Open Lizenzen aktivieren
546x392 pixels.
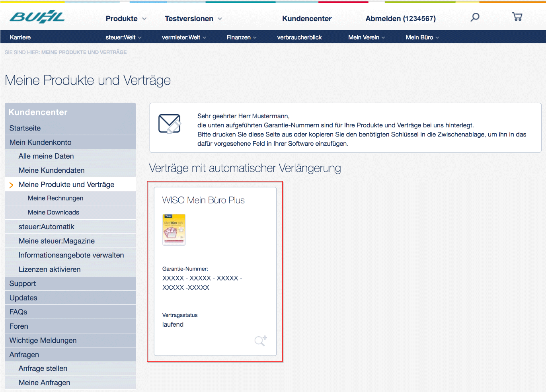coord(70,269)
